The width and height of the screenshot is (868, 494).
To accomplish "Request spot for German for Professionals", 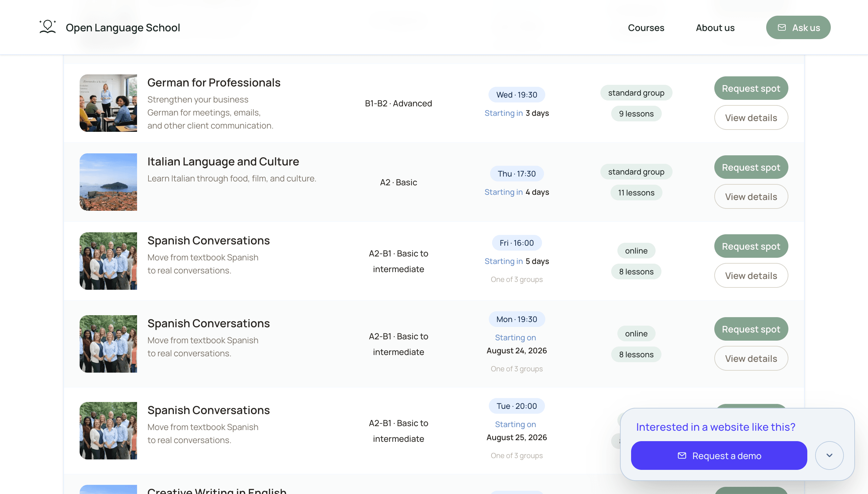I will pyautogui.click(x=751, y=88).
